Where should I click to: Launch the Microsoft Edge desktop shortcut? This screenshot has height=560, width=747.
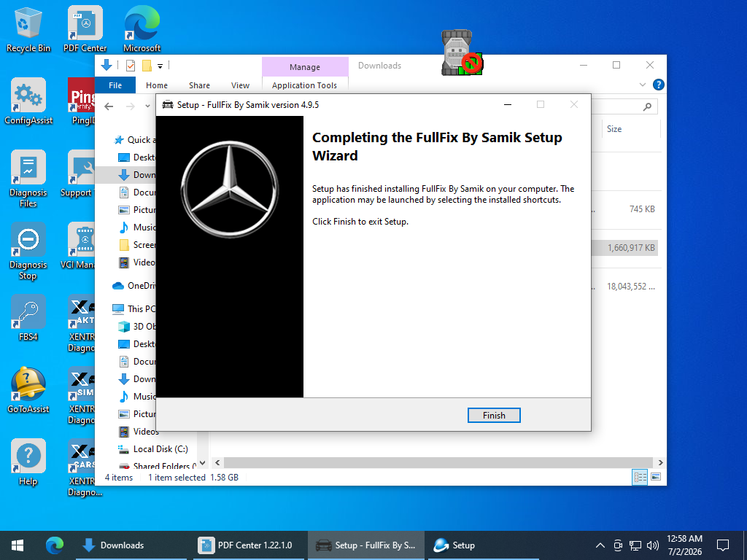click(x=142, y=29)
